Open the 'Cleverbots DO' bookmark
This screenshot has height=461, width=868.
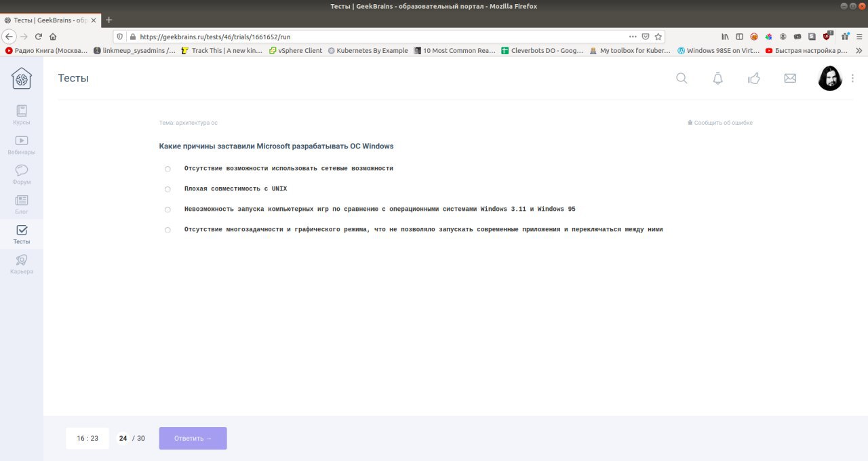(x=542, y=50)
